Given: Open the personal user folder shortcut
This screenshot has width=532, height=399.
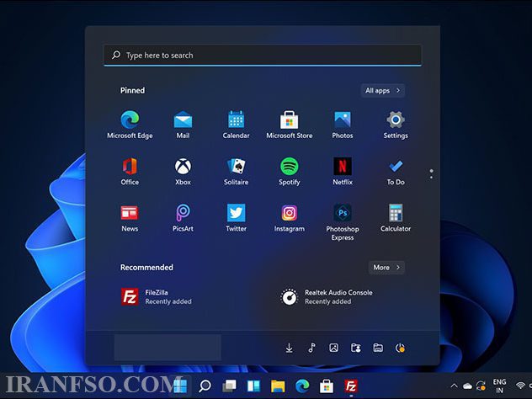Looking at the screenshot, I should 356,348.
